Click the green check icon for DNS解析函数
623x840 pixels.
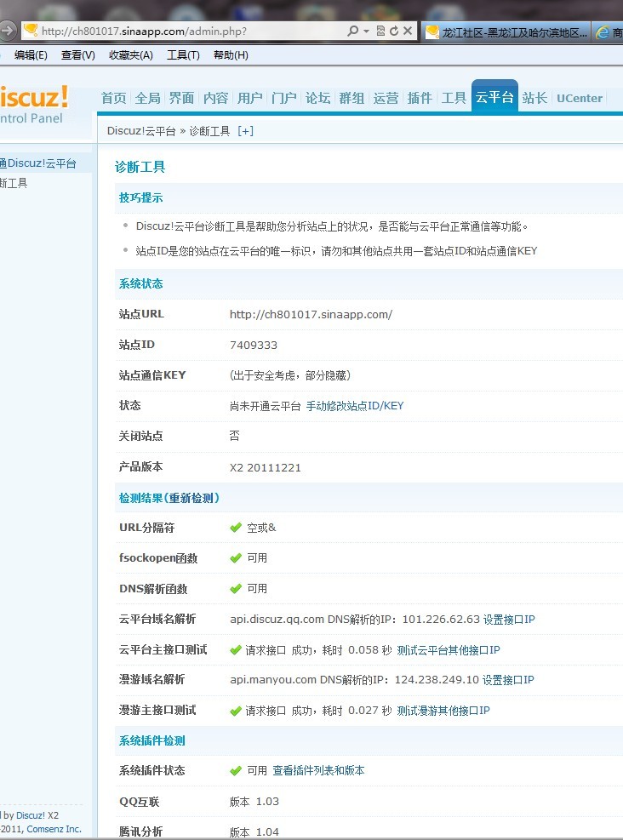[236, 589]
